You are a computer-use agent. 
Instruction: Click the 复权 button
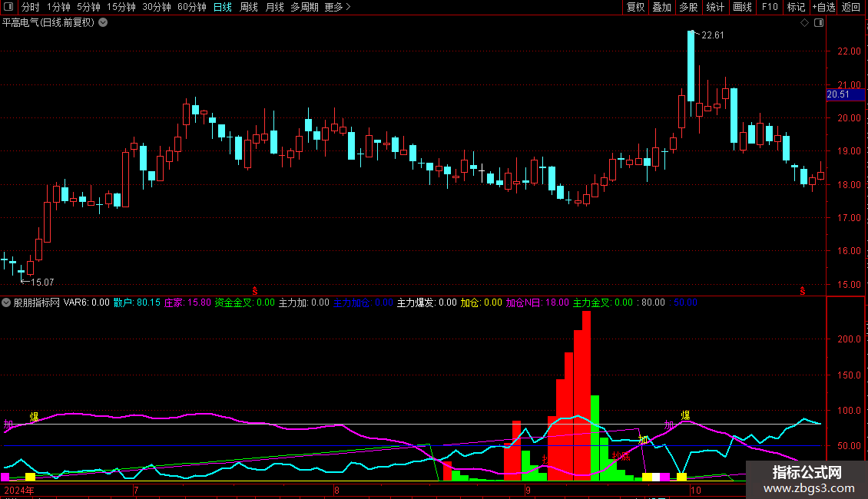coord(635,7)
